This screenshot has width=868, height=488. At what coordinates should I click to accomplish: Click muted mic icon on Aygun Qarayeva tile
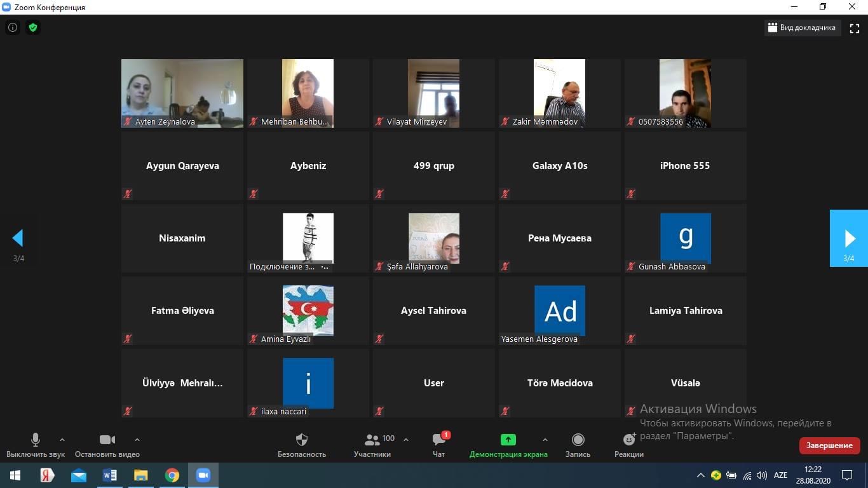pyautogui.click(x=128, y=194)
